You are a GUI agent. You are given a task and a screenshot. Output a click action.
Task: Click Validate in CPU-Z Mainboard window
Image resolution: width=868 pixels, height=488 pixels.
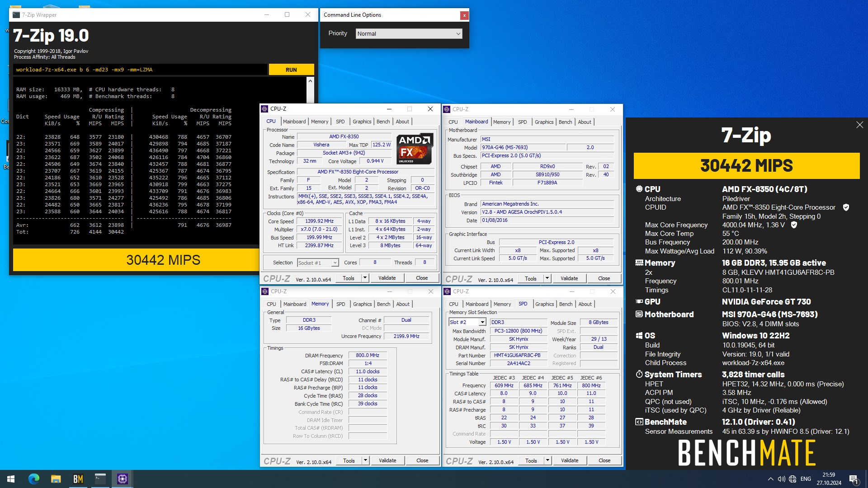(x=569, y=278)
